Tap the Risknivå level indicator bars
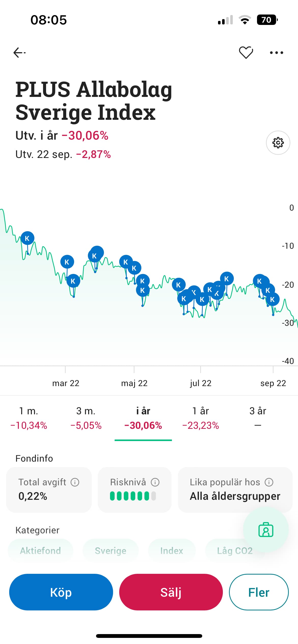Viewport: 298px width, 644px height. coord(133,496)
